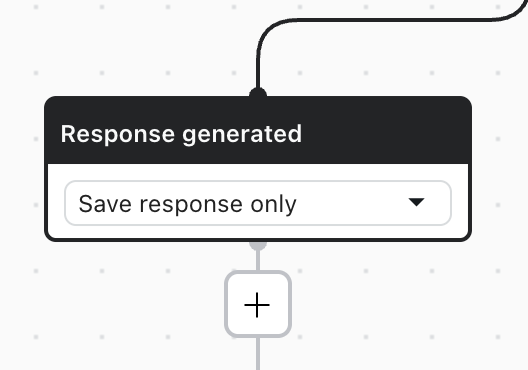Select the Response generated node header

[258, 131]
